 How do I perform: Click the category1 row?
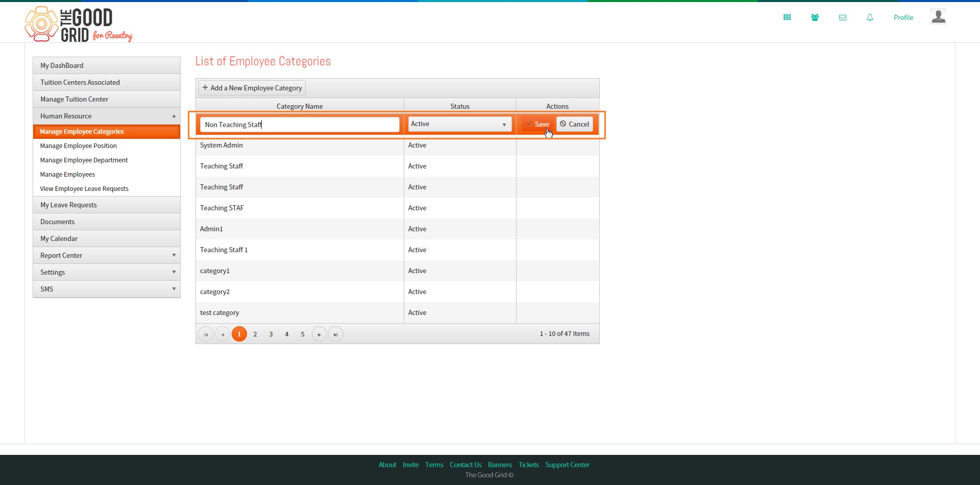pos(397,271)
